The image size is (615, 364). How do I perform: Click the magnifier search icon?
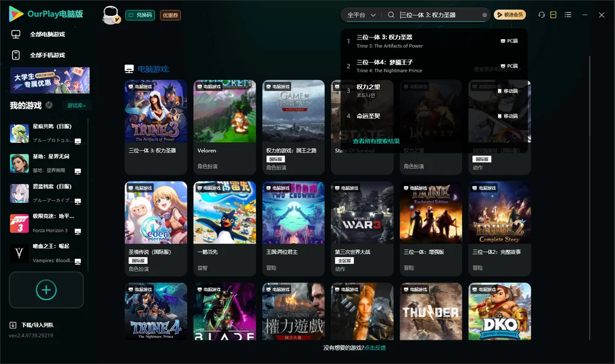[391, 15]
